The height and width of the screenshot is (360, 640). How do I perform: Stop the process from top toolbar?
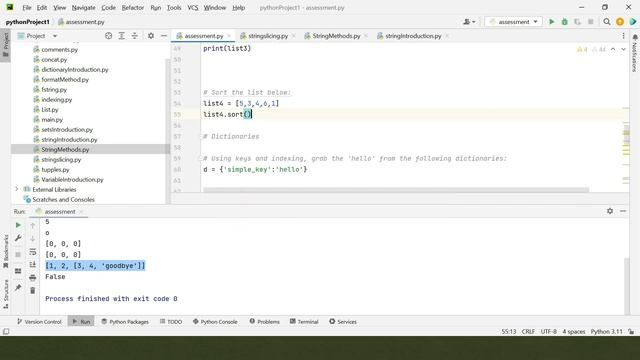coord(590,22)
